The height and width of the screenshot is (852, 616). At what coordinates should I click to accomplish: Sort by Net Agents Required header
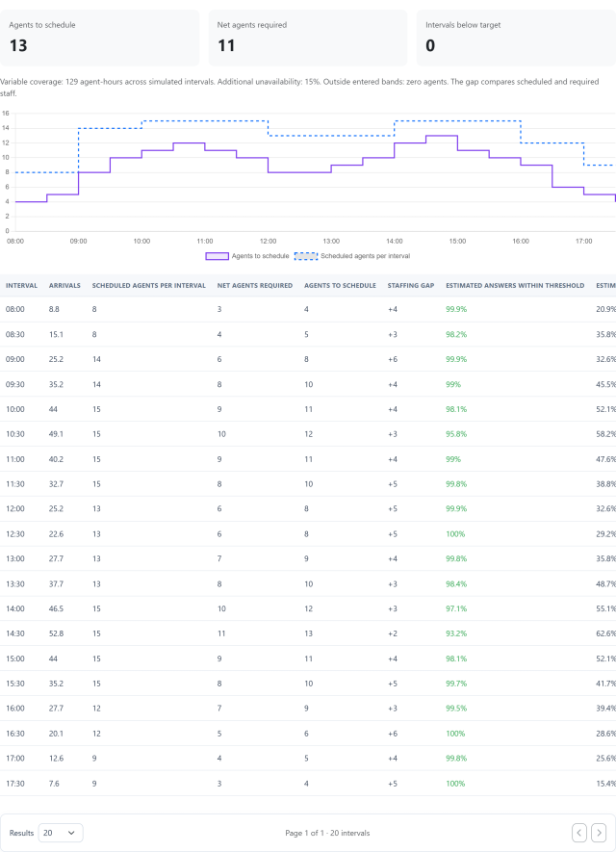pos(255,285)
